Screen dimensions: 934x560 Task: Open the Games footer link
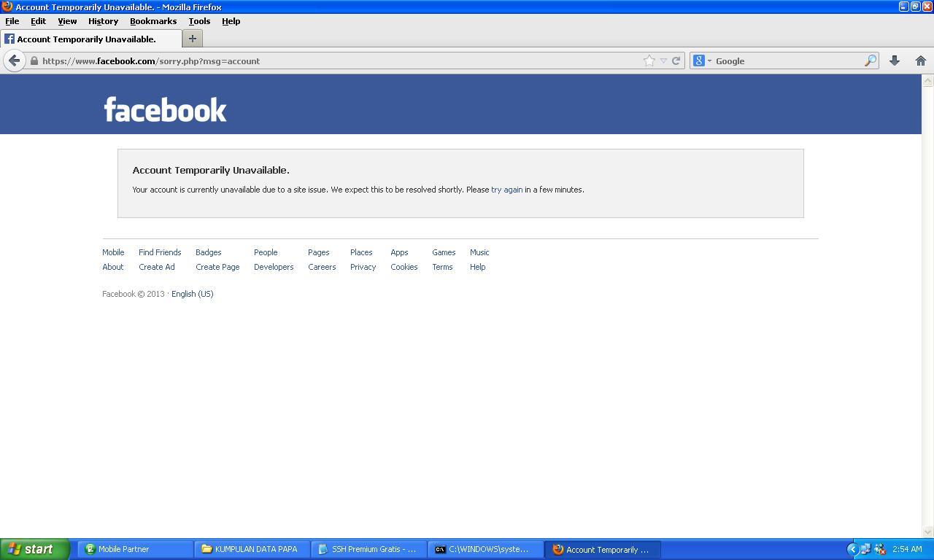(x=444, y=252)
